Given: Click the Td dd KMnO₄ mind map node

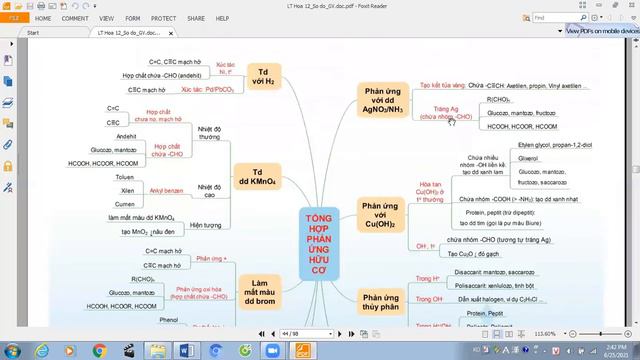Looking at the screenshot, I should pyautogui.click(x=258, y=177).
